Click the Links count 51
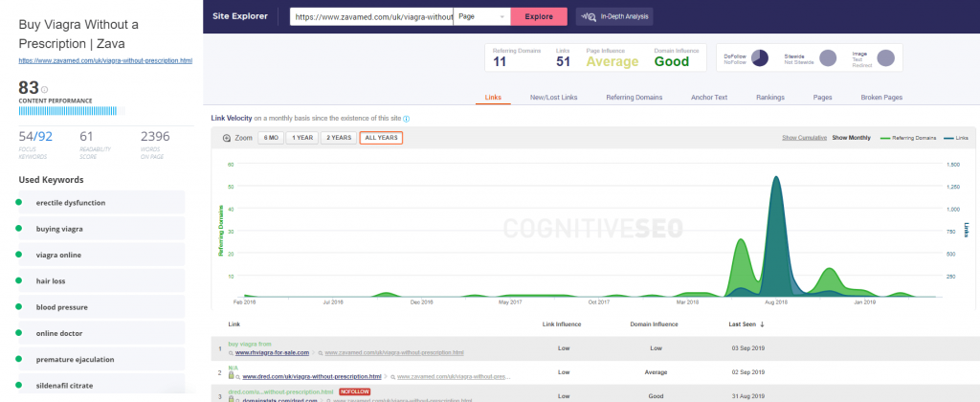 [563, 61]
